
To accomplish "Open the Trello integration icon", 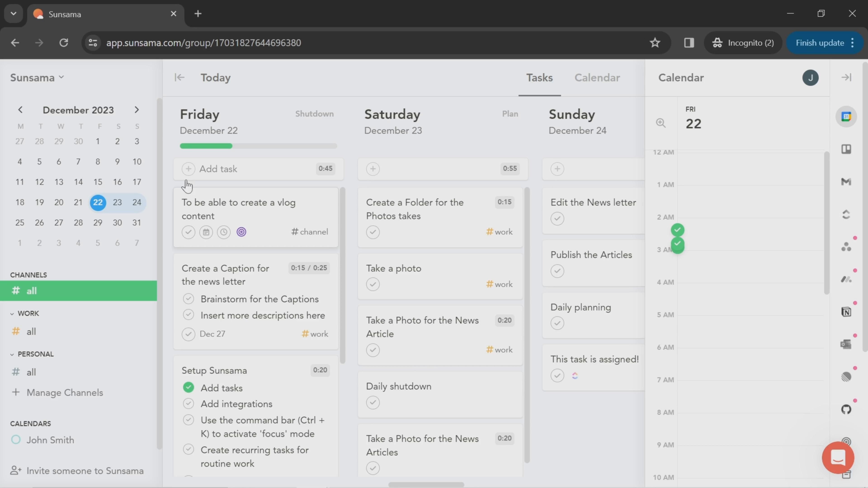I will [x=846, y=149].
